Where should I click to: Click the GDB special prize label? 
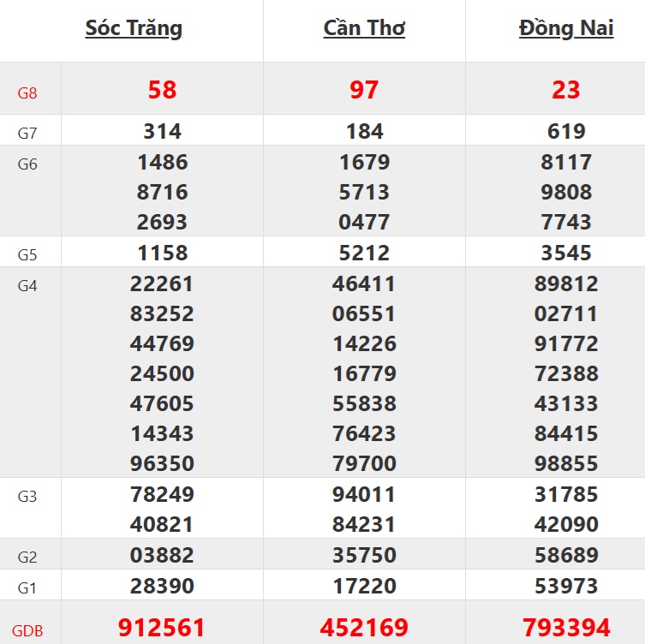pos(27,631)
